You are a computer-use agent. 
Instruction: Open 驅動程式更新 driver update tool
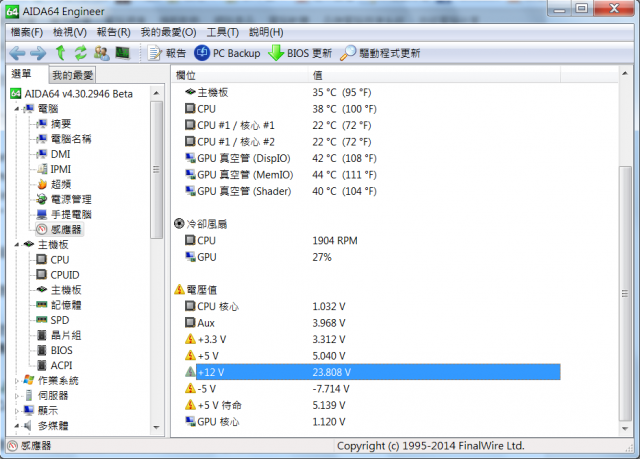(380, 53)
